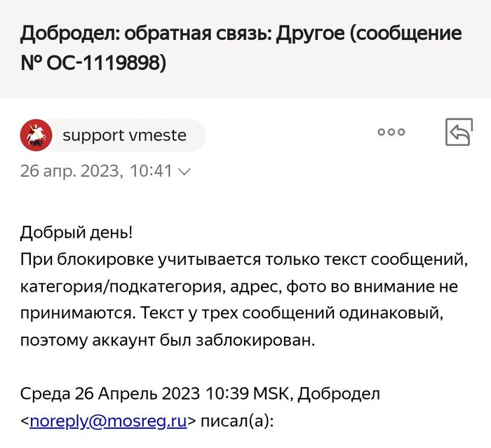Open the three-dot more actions menu
The image size is (491, 448).
click(x=391, y=132)
